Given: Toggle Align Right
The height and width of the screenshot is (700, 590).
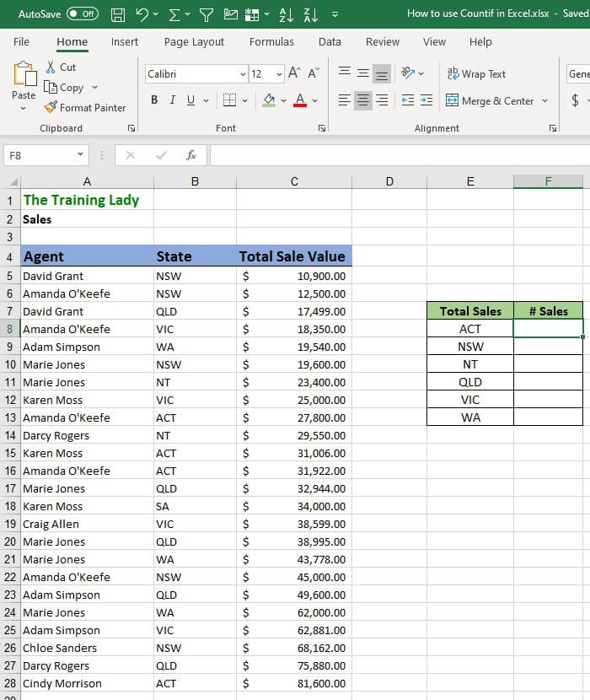Looking at the screenshot, I should point(382,100).
